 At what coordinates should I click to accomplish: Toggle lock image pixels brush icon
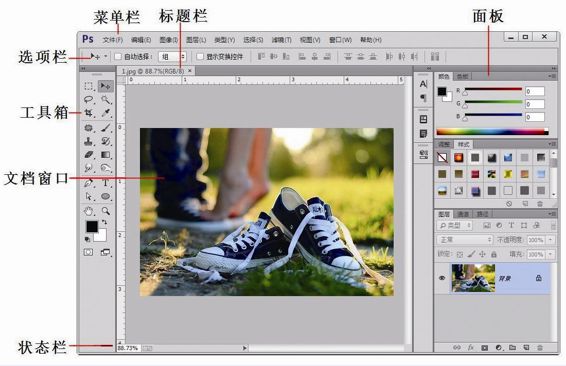[471, 254]
